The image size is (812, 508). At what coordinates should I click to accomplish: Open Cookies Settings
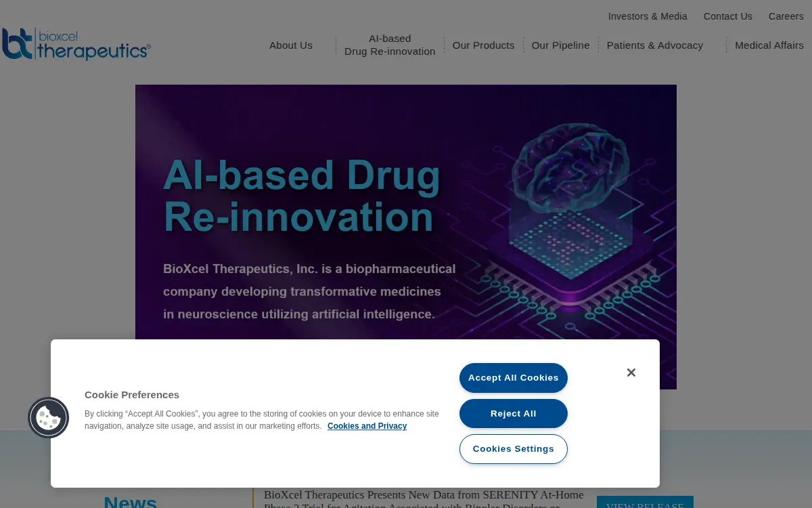click(514, 449)
